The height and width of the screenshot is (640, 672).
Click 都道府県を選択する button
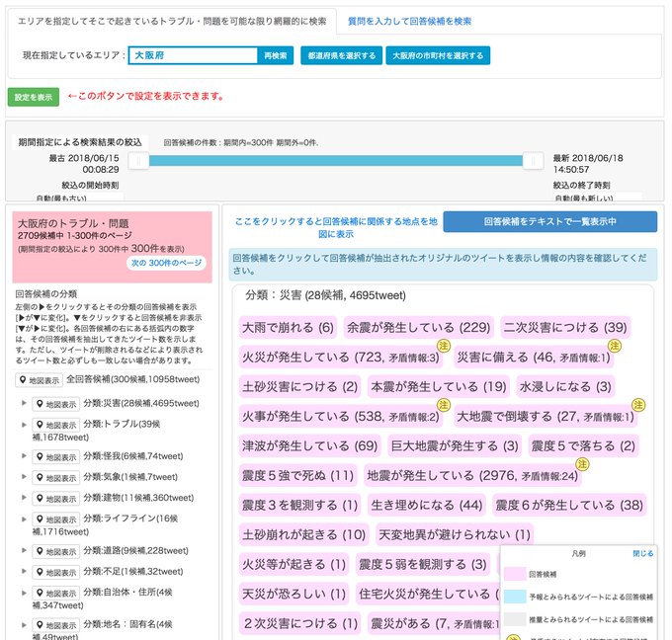(x=342, y=55)
